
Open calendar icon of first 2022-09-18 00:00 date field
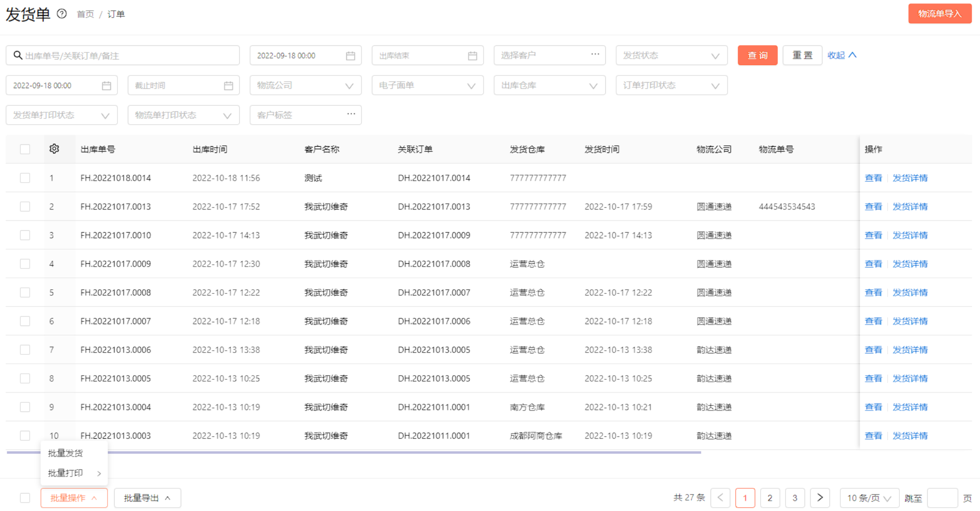click(x=350, y=56)
